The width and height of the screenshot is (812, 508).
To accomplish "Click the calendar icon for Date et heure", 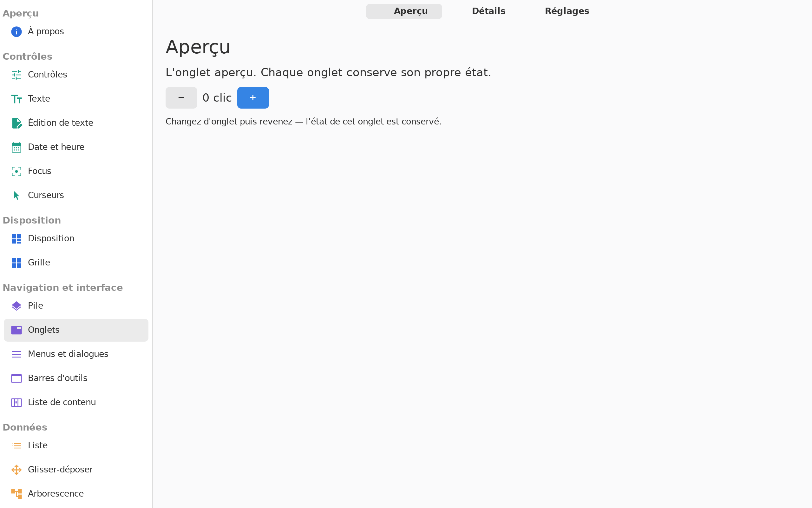I will (16, 147).
